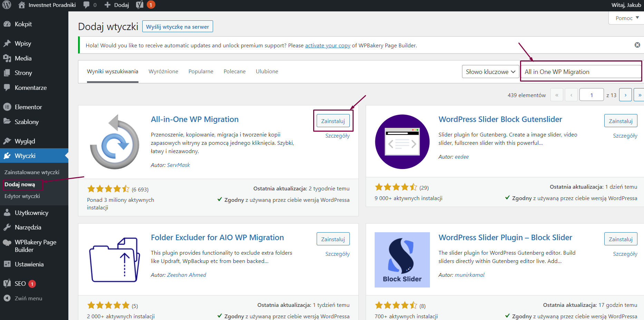Screen dimensions: 644x320
Task: Open the Yoast SEO icon in admin bar
Action: tap(140, 5)
